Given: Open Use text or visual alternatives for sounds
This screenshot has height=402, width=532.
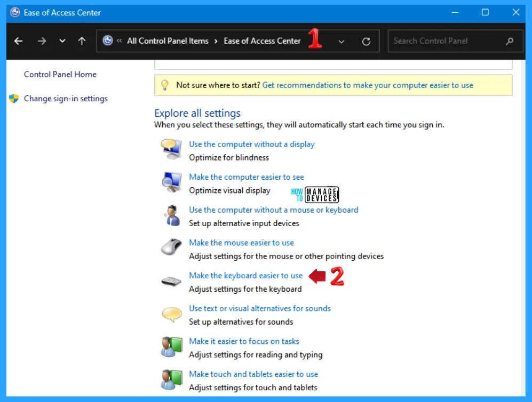Looking at the screenshot, I should point(260,309).
